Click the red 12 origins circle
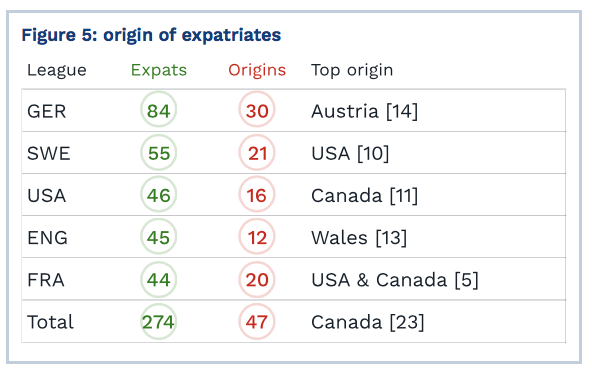Screen dimensions: 592x372 click(257, 237)
